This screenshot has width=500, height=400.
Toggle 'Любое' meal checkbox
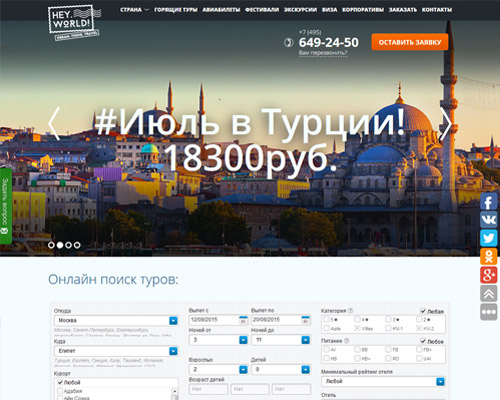tap(423, 341)
